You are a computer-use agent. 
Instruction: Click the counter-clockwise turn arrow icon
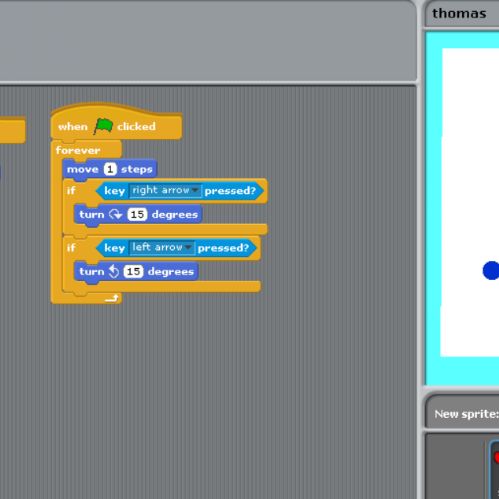(x=114, y=271)
